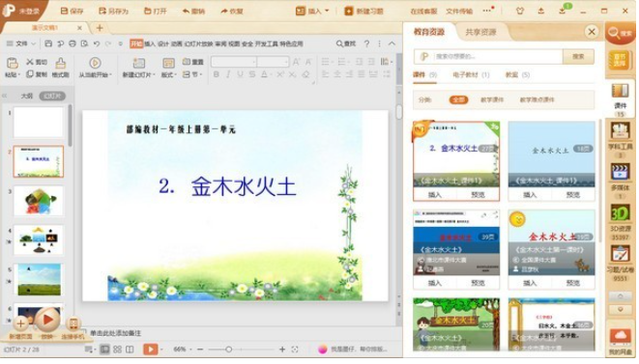
Task: Select the 教学课件 category filter
Action: click(492, 99)
